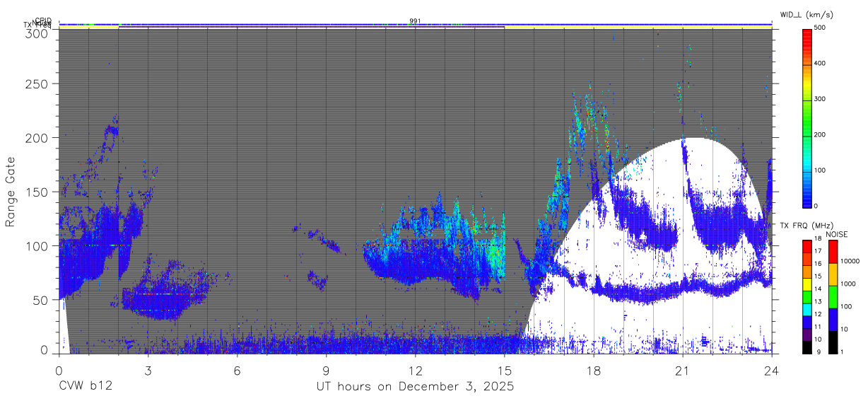The width and height of the screenshot is (868, 401).
Task: Click the WID velocity color scale bar
Action: click(807, 117)
